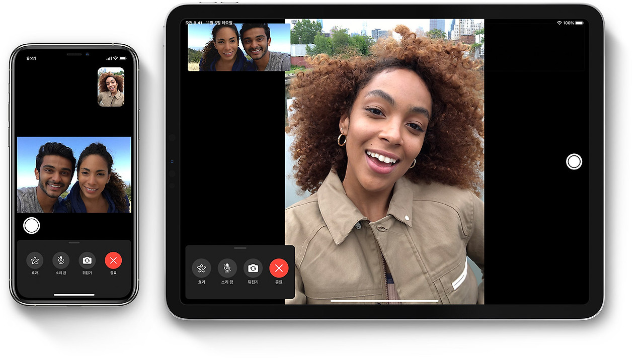Tap the cellular signal icon on the iPhone
Screen dimensions: 644x363
point(108,58)
